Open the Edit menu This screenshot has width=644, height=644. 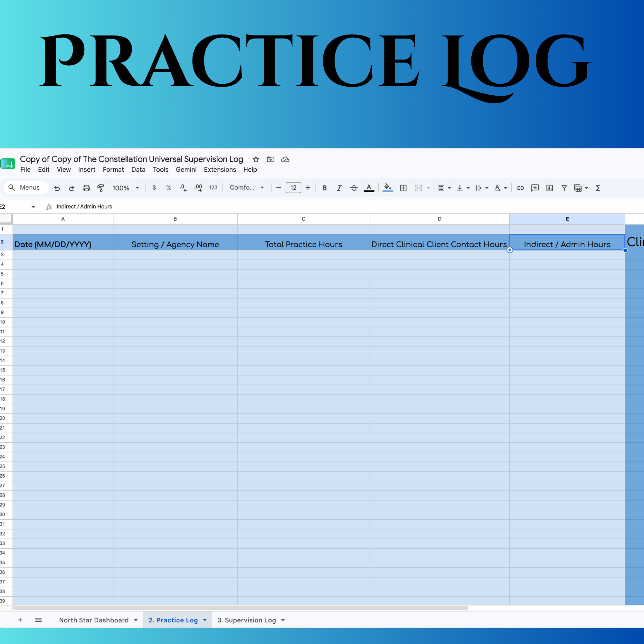pyautogui.click(x=44, y=169)
